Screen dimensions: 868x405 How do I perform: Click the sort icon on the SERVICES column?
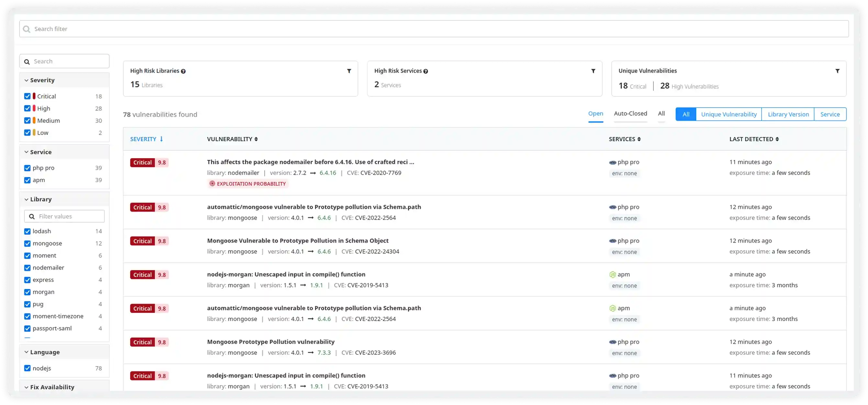coord(639,139)
